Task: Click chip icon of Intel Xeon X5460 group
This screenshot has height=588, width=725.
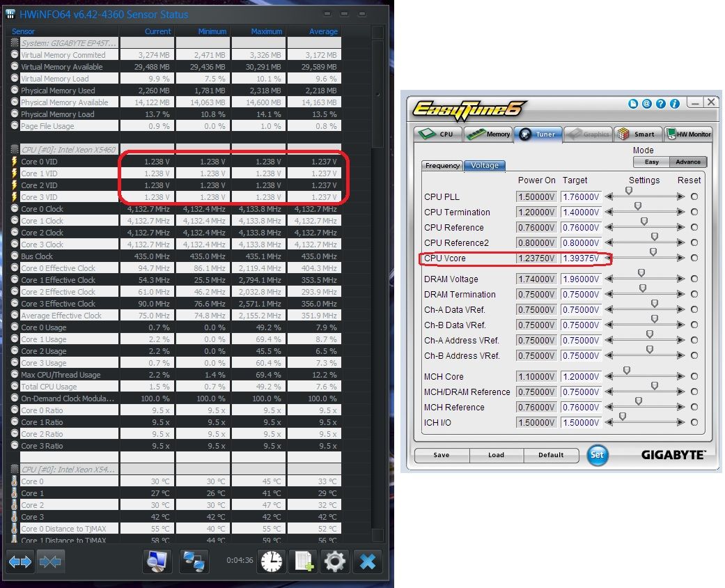Action: [x=15, y=149]
